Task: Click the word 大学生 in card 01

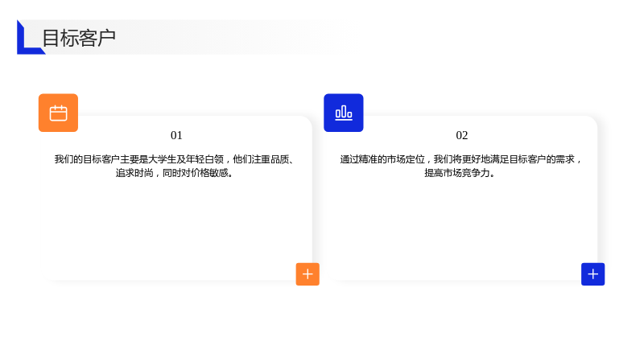Action: [162, 159]
